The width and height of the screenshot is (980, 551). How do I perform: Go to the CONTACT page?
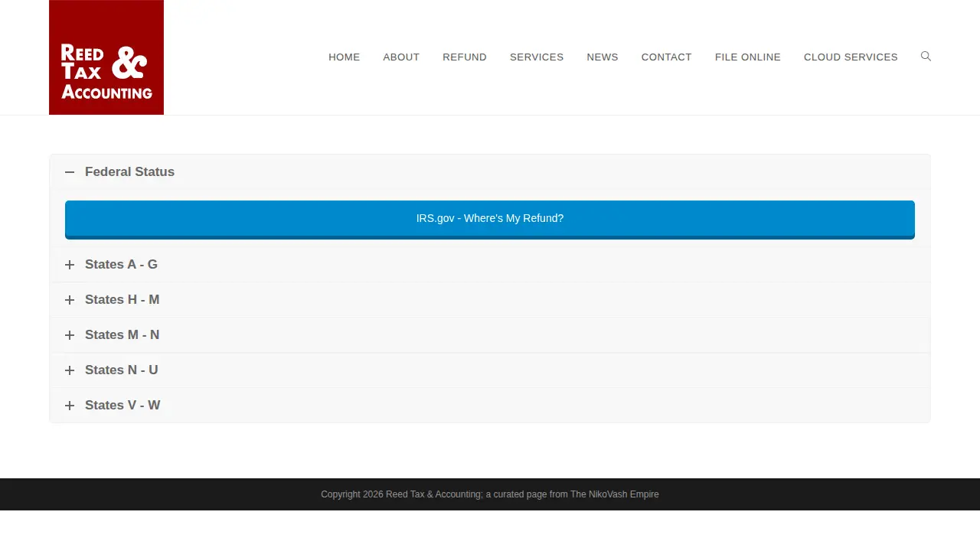coord(667,57)
